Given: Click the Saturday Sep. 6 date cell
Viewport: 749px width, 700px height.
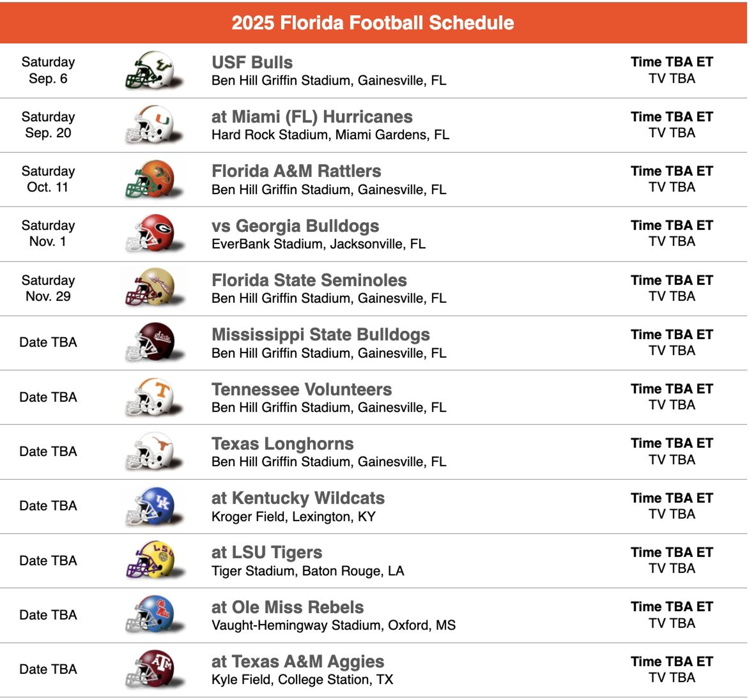Looking at the screenshot, I should click(x=48, y=70).
